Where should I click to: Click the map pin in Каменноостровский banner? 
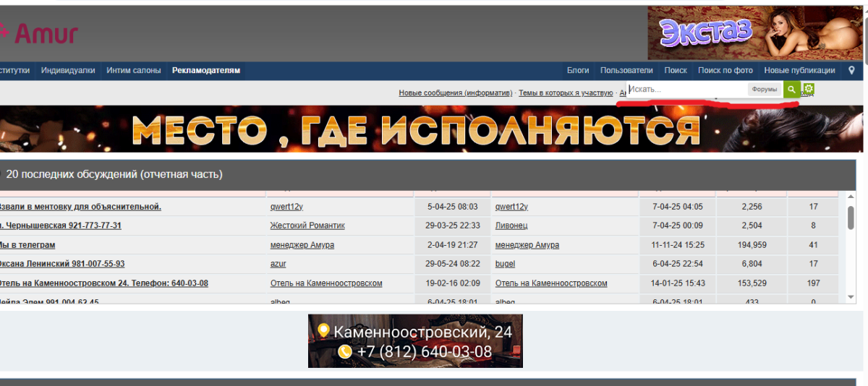click(323, 332)
